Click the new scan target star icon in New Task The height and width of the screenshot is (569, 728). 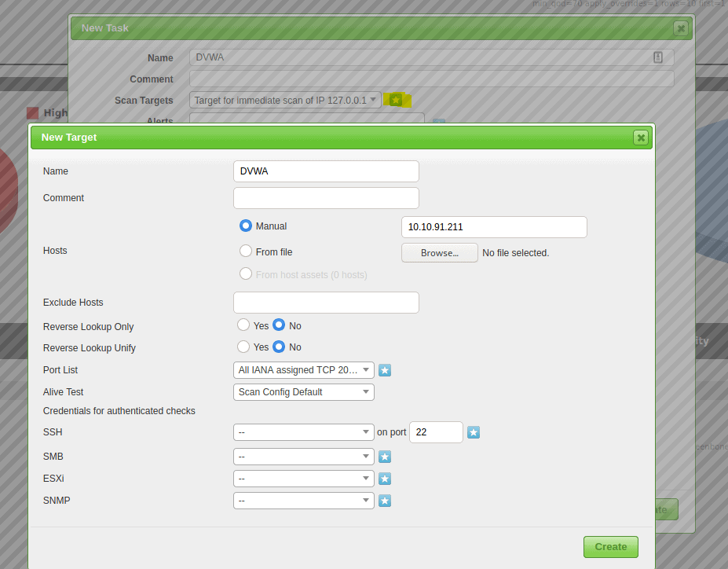point(396,100)
